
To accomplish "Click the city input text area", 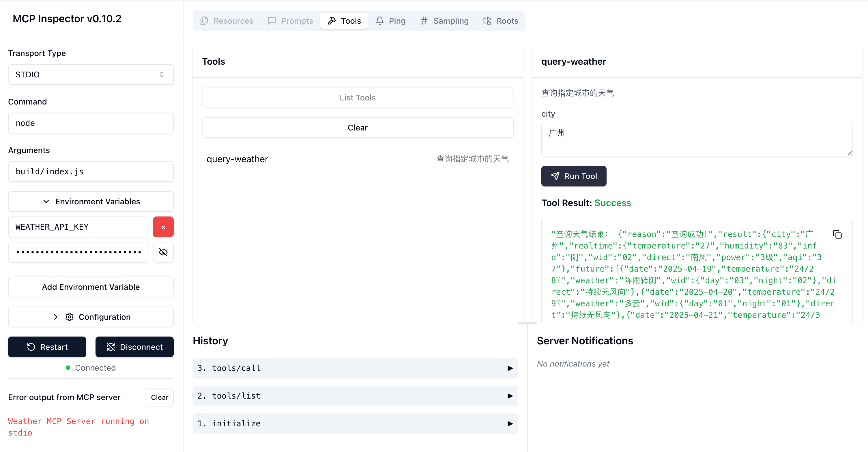I will [x=697, y=139].
